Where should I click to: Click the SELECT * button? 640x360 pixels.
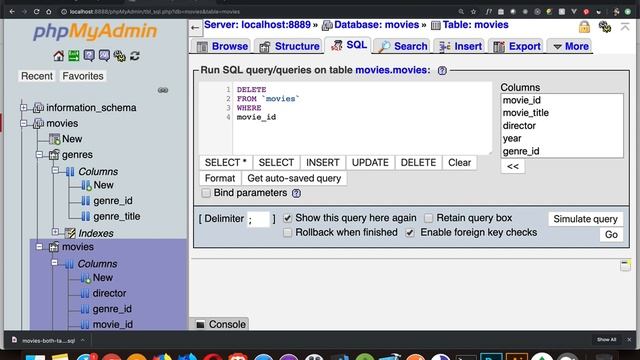[226, 162]
